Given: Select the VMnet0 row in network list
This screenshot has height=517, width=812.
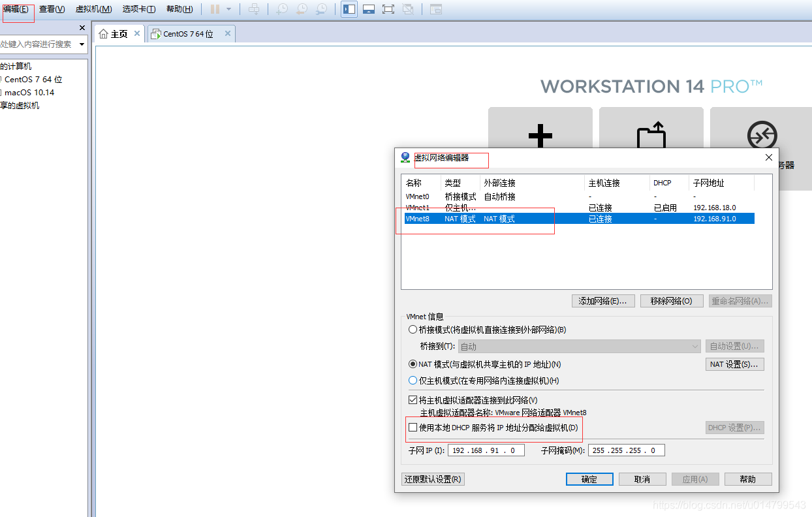Looking at the screenshot, I should pyautogui.click(x=579, y=196).
